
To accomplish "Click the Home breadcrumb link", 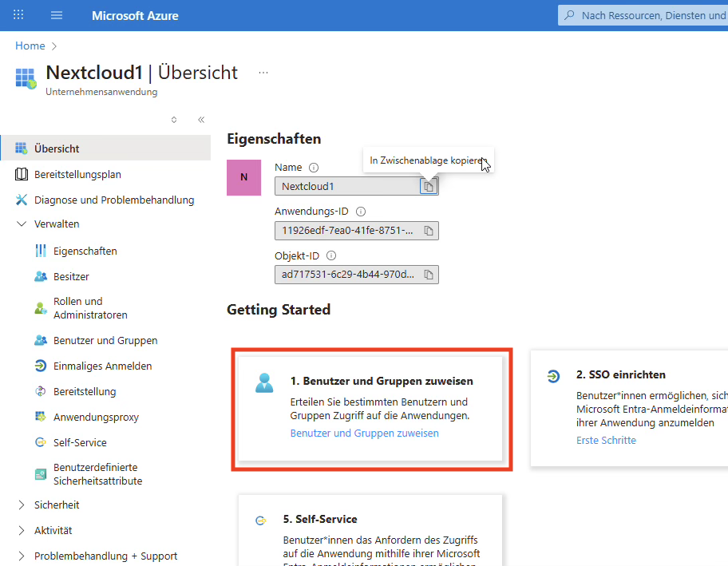I will [30, 46].
